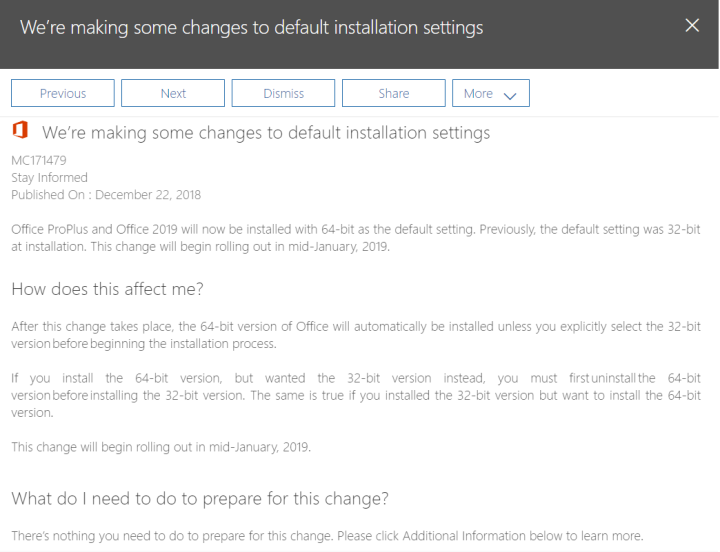The width and height of the screenshot is (720, 552).
Task: Expand the More dropdown menu
Action: (491, 93)
